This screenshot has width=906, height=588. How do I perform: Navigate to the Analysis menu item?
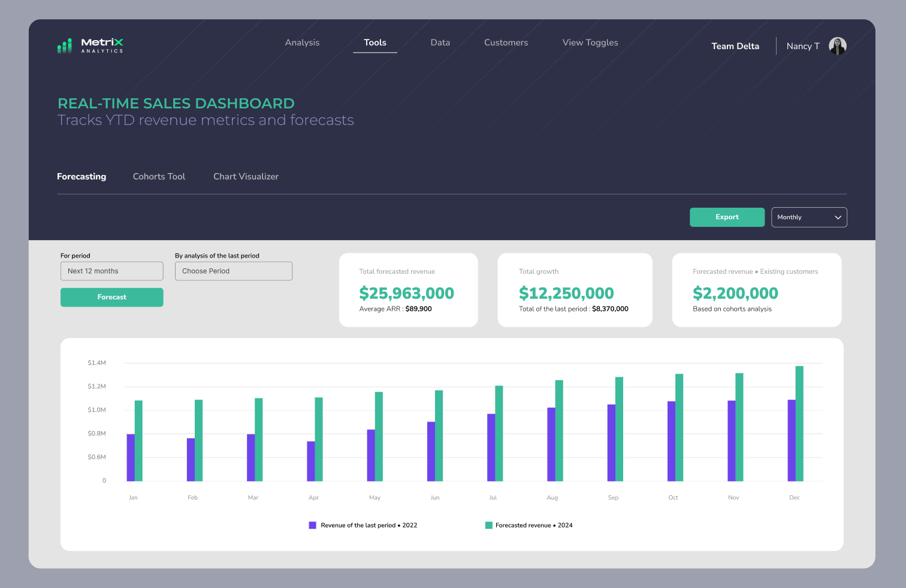point(302,43)
